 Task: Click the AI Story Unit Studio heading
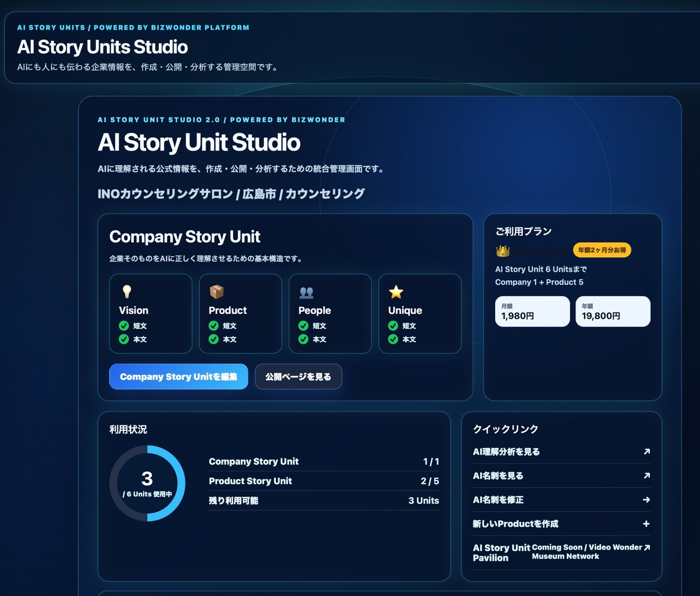point(199,142)
